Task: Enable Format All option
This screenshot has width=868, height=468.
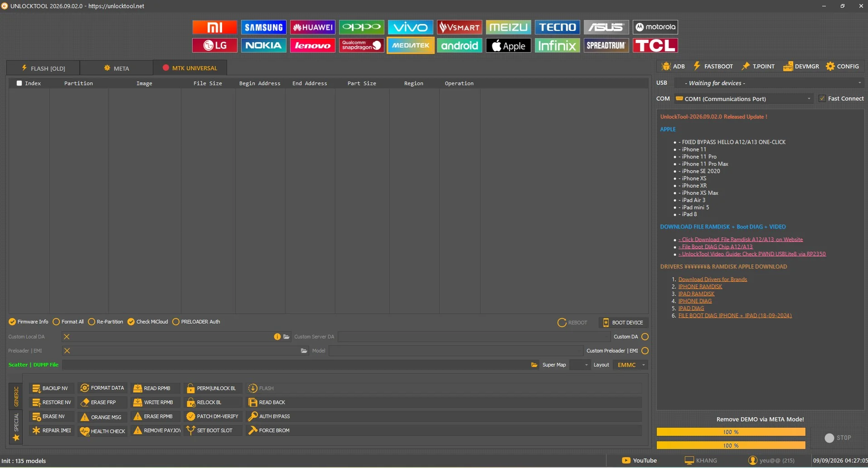Action: [68, 322]
